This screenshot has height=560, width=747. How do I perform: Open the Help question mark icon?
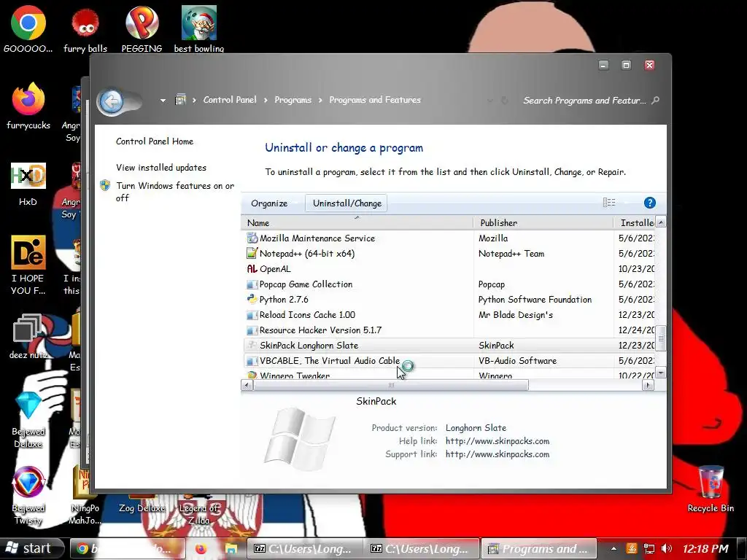click(649, 203)
